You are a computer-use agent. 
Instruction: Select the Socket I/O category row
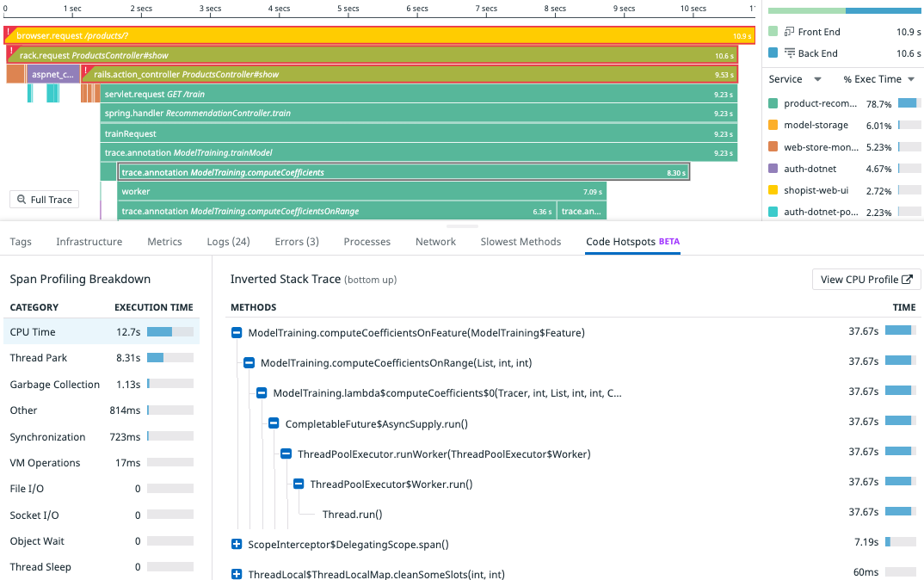pyautogui.click(x=102, y=515)
